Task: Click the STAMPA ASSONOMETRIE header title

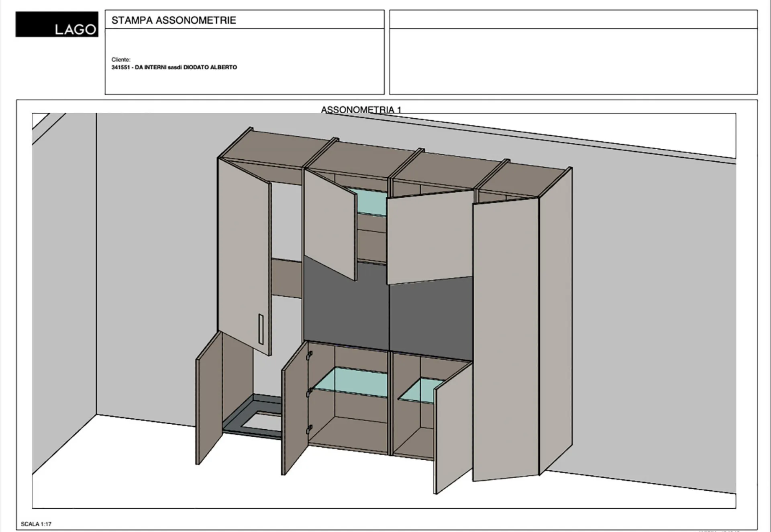Action: pyautogui.click(x=173, y=20)
